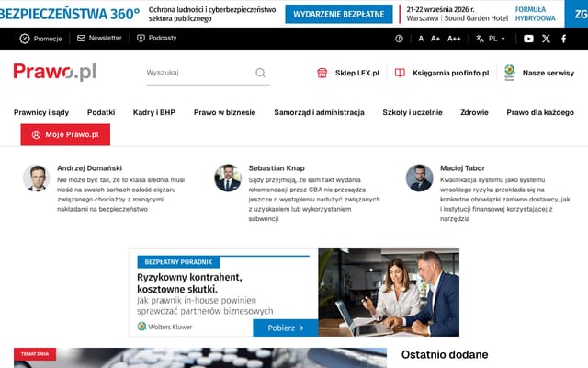Click the Temat dnia label
This screenshot has width=588, height=368.
(35, 354)
